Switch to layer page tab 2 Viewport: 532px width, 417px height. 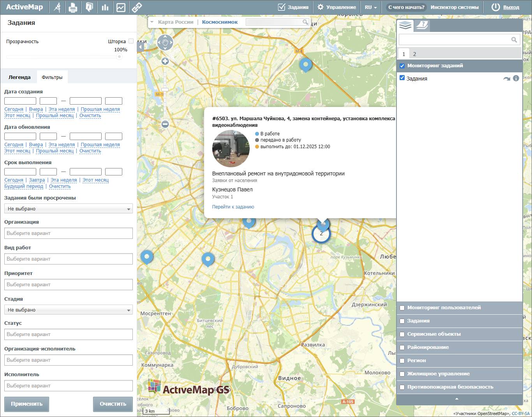[x=414, y=54]
